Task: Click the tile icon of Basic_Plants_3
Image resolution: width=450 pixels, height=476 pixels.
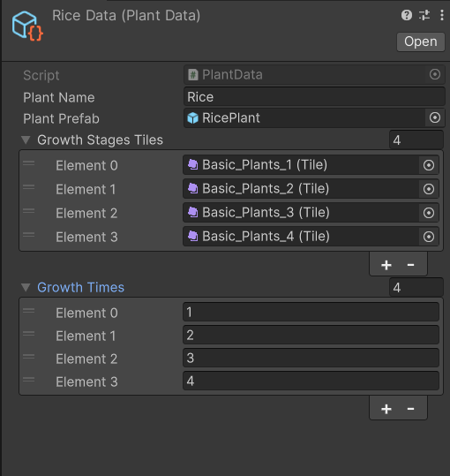Action: point(193,212)
